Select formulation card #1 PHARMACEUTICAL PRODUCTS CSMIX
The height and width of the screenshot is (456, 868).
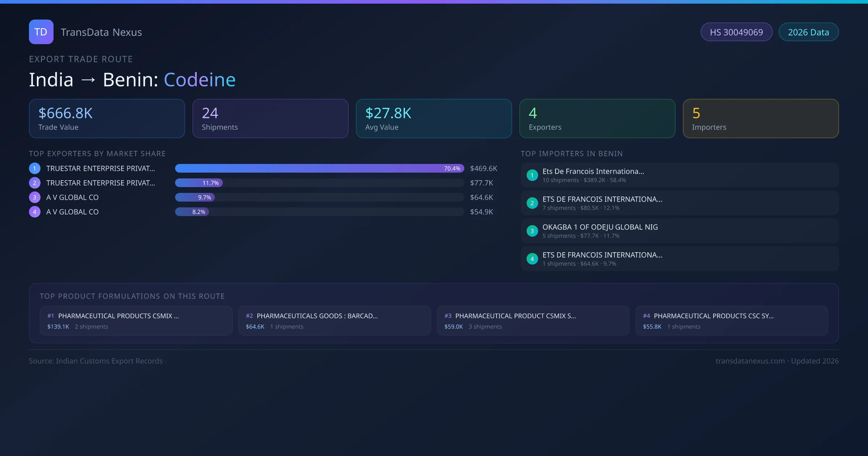click(x=136, y=321)
